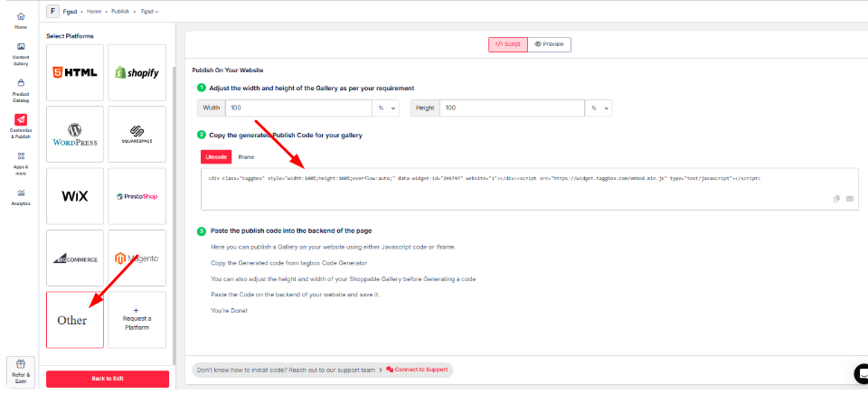Choose the Wix platform tile
The image size is (868, 394).
click(x=75, y=196)
